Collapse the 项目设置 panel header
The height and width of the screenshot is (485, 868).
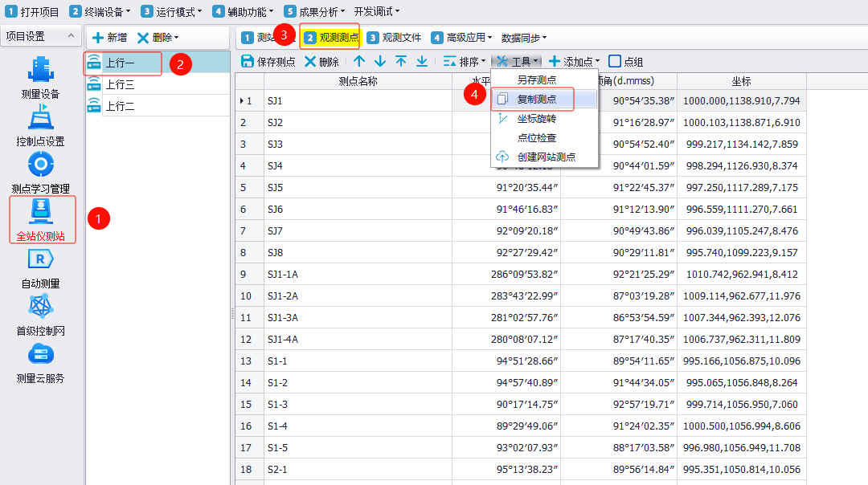coord(71,37)
